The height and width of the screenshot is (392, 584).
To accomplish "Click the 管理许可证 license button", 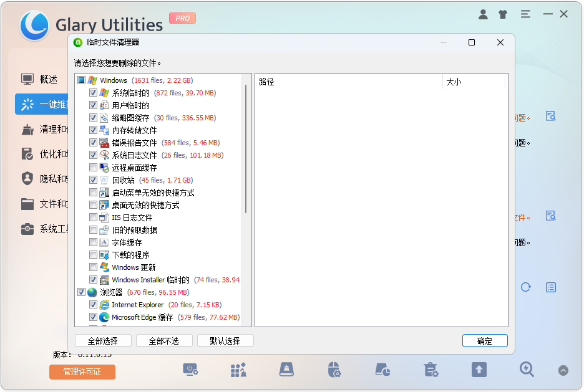I will click(82, 371).
